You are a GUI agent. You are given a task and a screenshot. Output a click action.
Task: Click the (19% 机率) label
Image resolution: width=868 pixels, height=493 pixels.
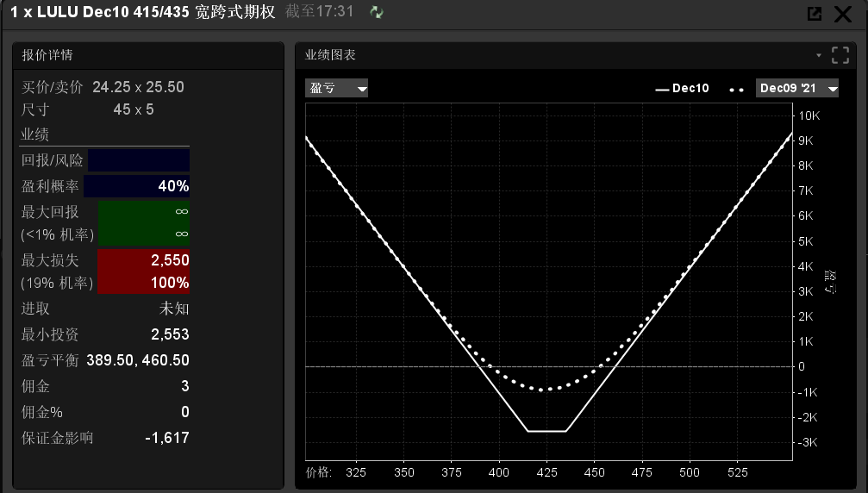tap(57, 284)
